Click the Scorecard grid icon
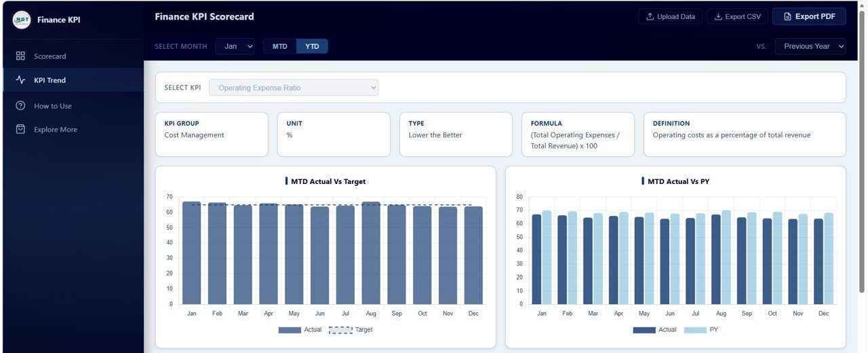Viewport: 868px width, 353px height. [20, 56]
